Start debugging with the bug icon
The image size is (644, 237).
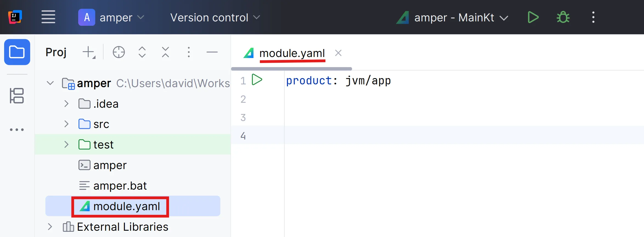[x=563, y=17]
